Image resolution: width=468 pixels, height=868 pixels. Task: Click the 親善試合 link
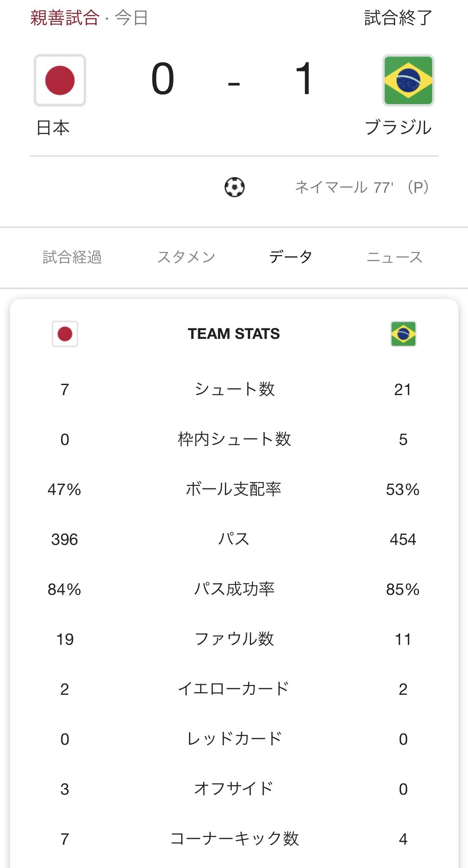pos(65,18)
